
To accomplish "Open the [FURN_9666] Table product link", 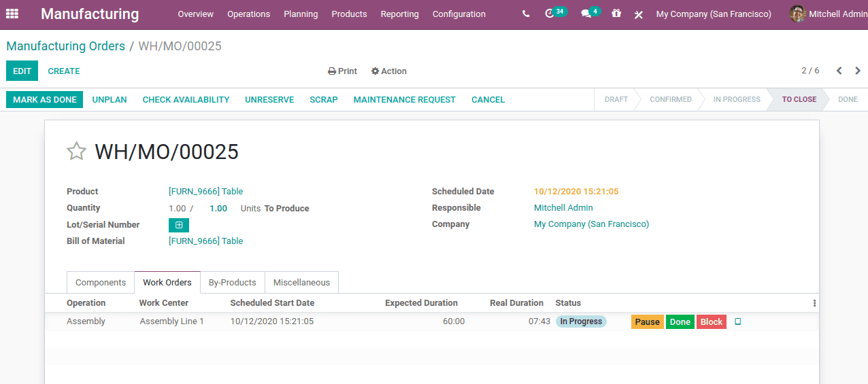I will 205,192.
